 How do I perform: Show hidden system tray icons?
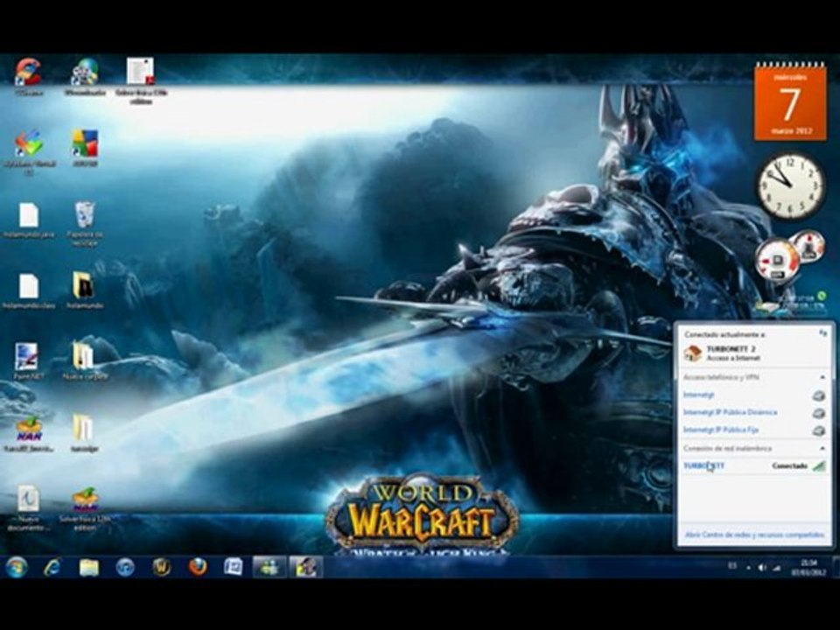click(x=748, y=568)
